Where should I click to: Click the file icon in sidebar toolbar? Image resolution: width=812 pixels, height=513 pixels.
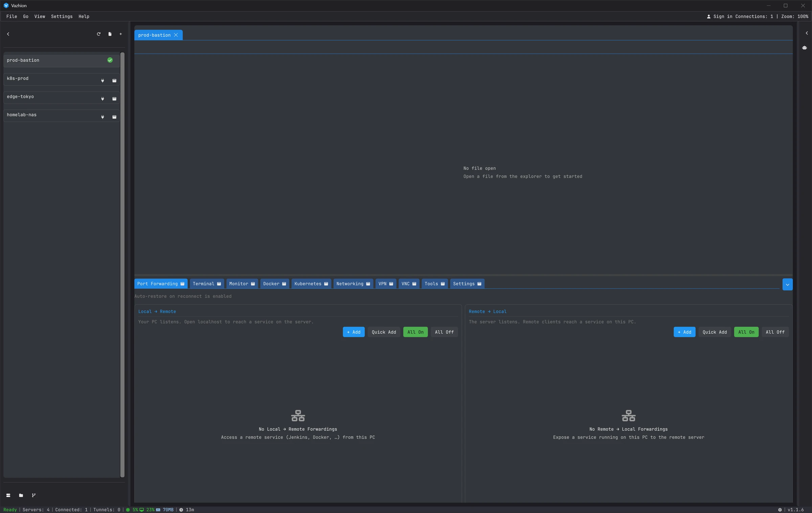(x=110, y=34)
